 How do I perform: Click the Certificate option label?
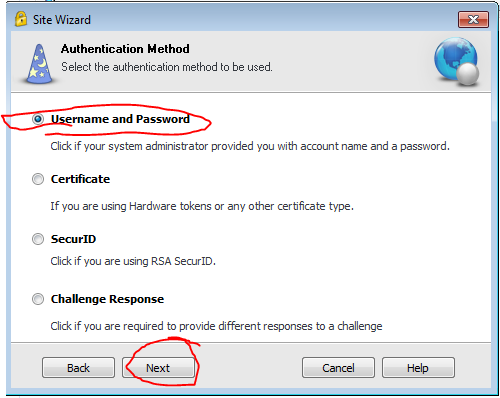coord(80,179)
